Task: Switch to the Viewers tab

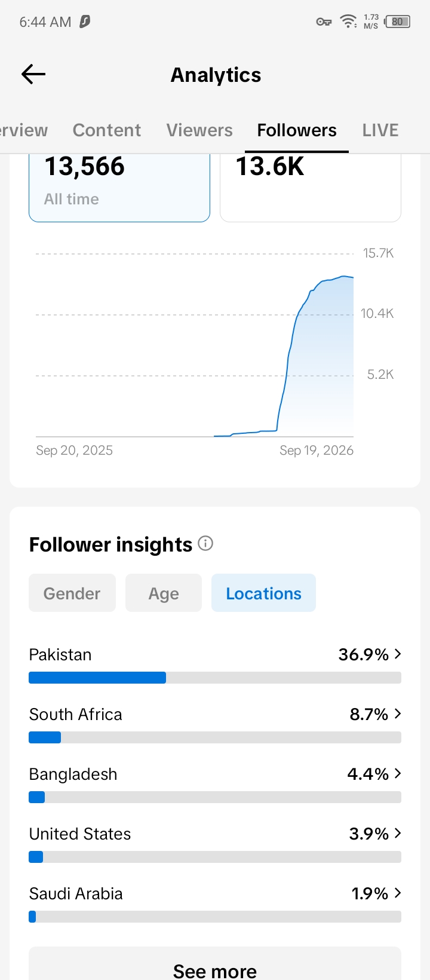Action: pos(199,130)
